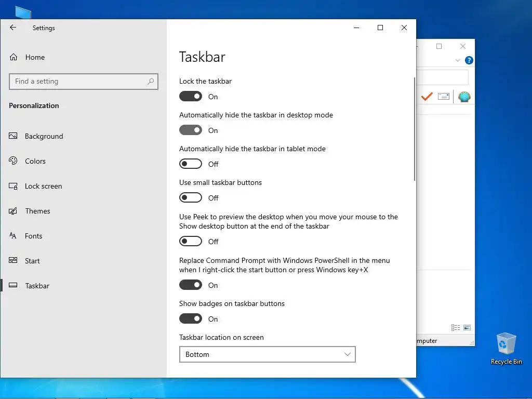Close the background window

tap(463, 46)
